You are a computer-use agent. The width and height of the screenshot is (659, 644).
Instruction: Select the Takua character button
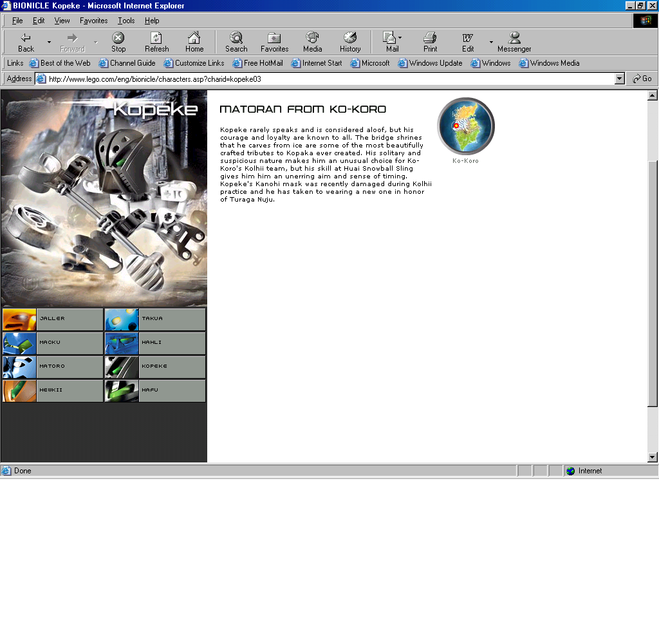click(x=155, y=319)
